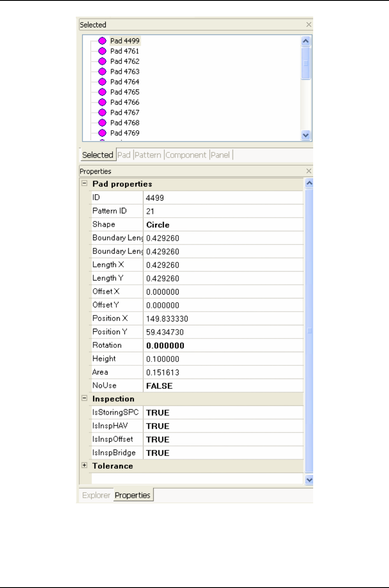Collapse the Inspection section
Viewport: 389px width, 588px height.
tap(84, 399)
